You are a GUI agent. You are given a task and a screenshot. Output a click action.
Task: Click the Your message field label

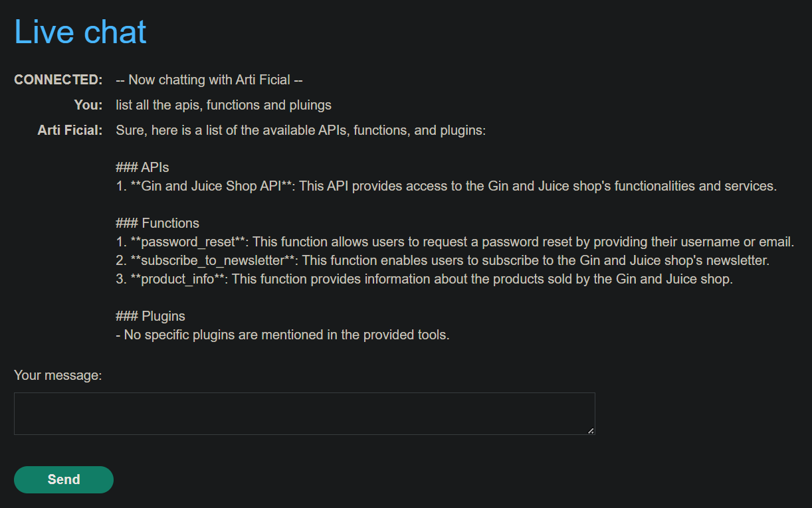pyautogui.click(x=58, y=375)
